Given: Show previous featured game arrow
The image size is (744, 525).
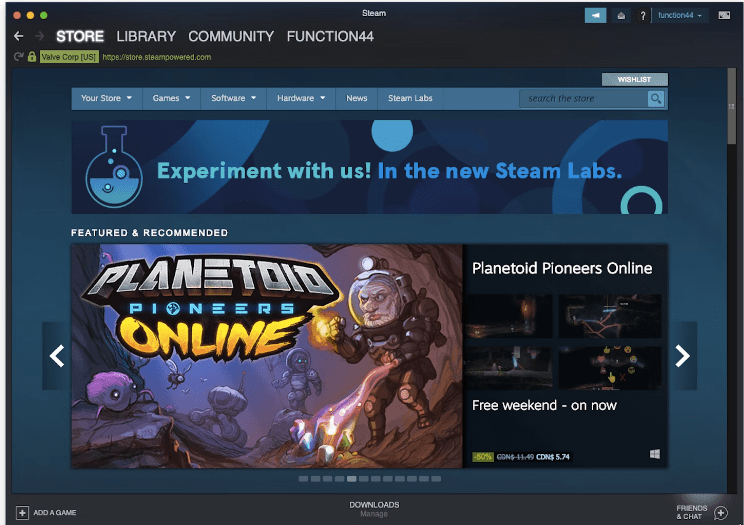Looking at the screenshot, I should (57, 356).
